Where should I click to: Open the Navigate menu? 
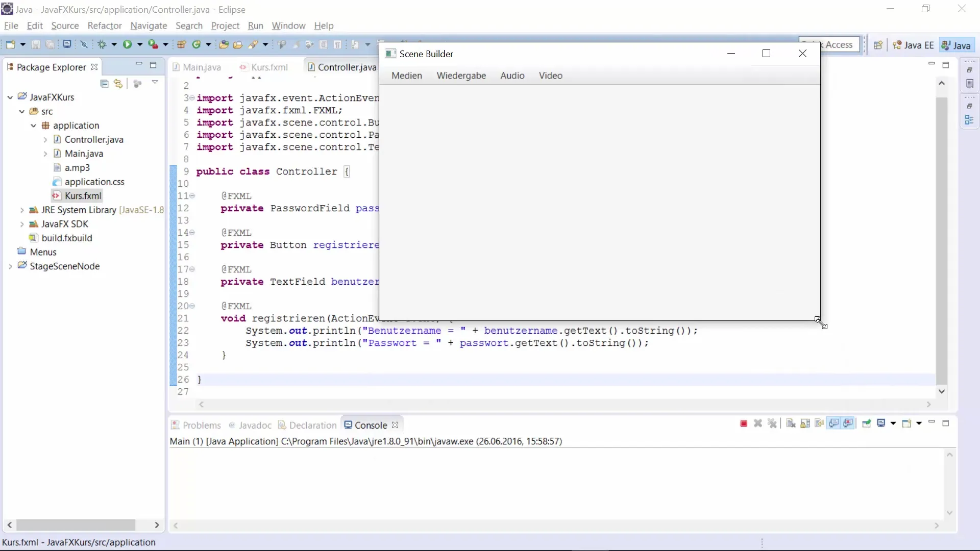tap(149, 26)
